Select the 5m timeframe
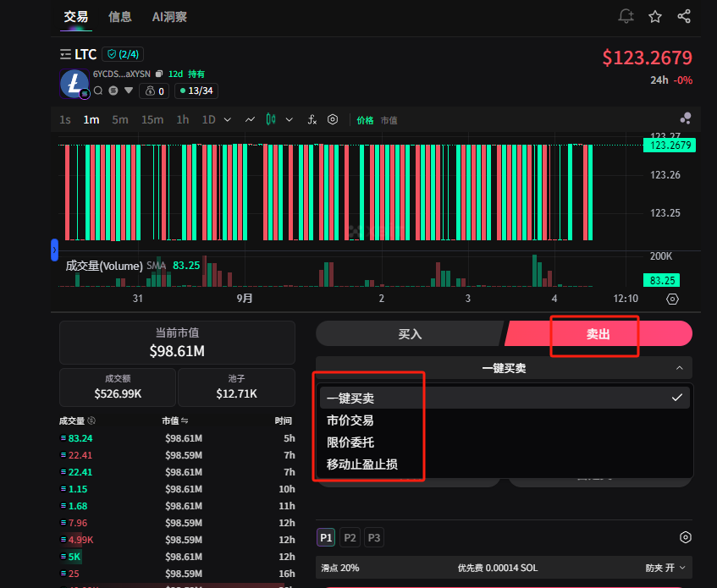This screenshot has height=588, width=717. click(120, 119)
